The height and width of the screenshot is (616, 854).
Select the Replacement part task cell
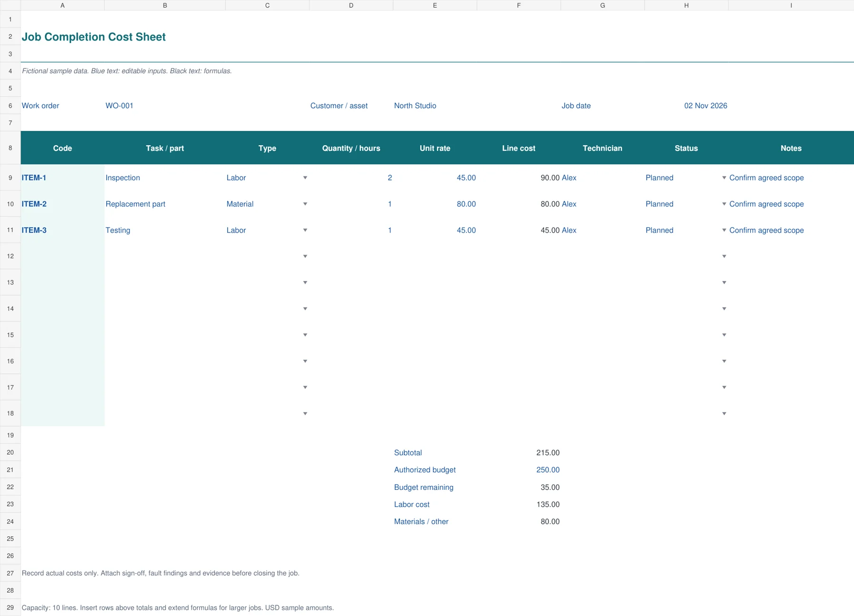click(165, 204)
